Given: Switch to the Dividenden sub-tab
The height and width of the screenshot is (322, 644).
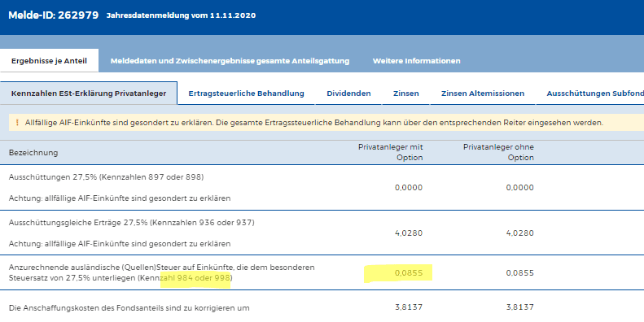Looking at the screenshot, I should (x=348, y=94).
